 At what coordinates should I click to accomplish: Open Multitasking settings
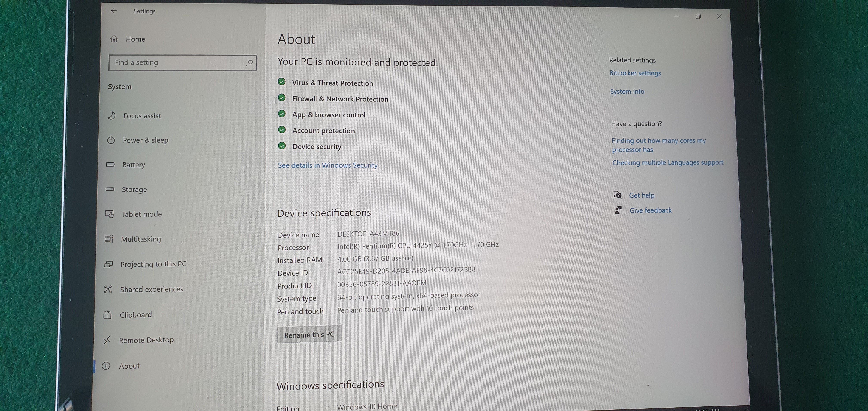[x=141, y=239]
